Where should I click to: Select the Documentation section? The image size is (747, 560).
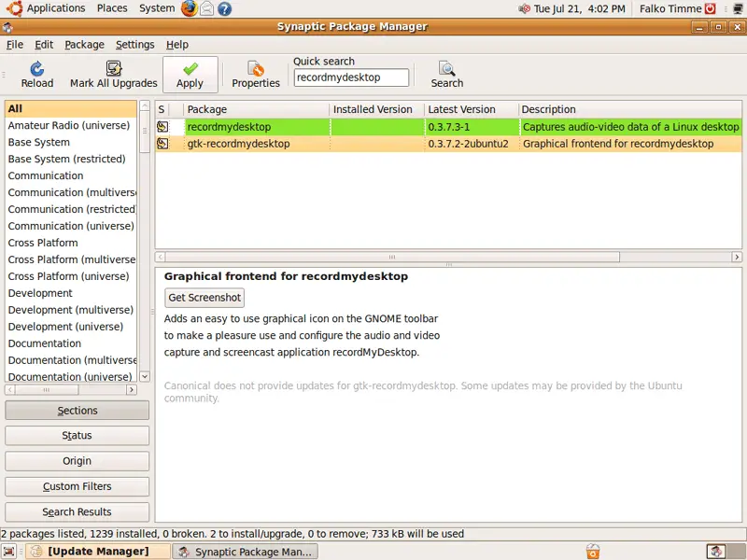click(x=71, y=343)
